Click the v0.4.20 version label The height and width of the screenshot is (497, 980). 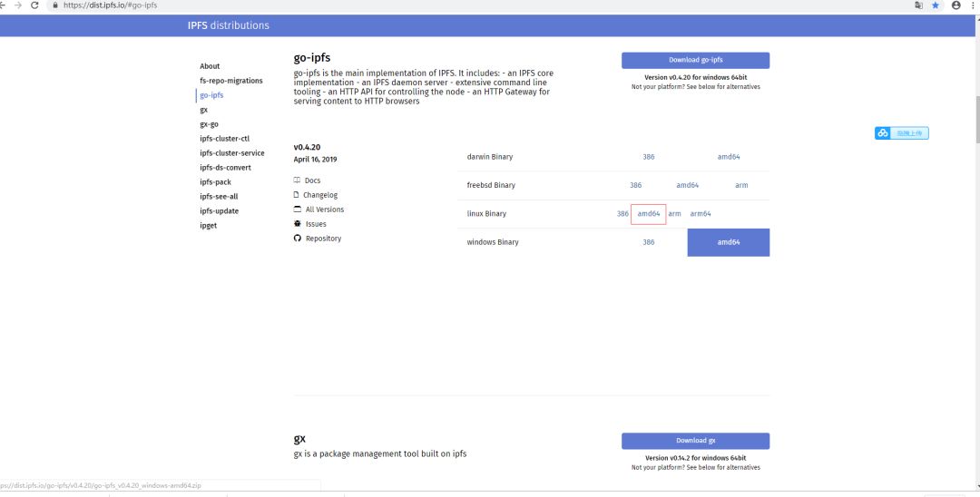click(307, 147)
